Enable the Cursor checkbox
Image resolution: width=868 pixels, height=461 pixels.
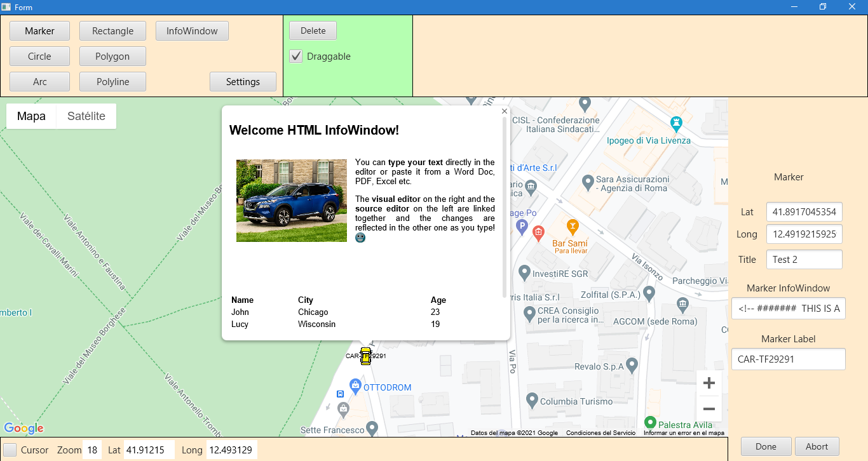pyautogui.click(x=10, y=450)
